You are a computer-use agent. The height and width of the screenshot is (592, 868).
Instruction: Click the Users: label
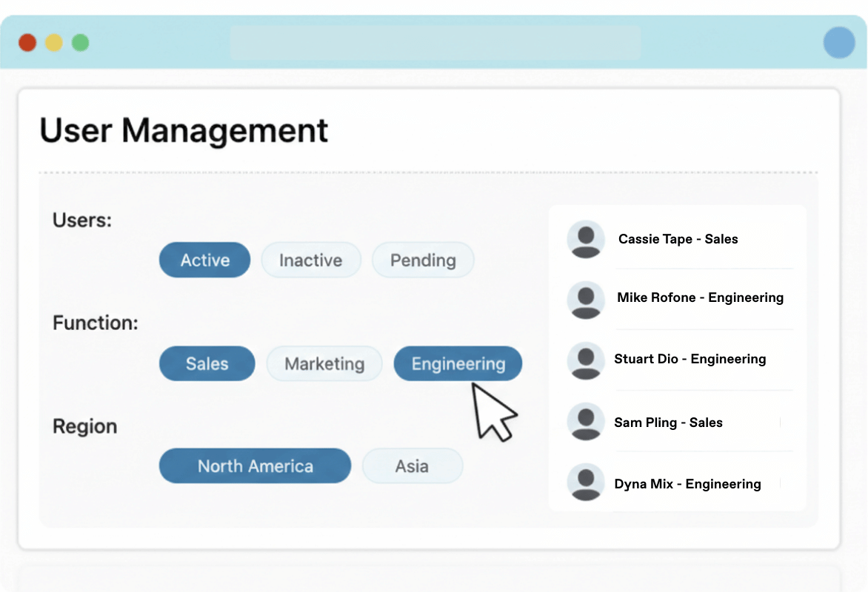pyautogui.click(x=82, y=221)
